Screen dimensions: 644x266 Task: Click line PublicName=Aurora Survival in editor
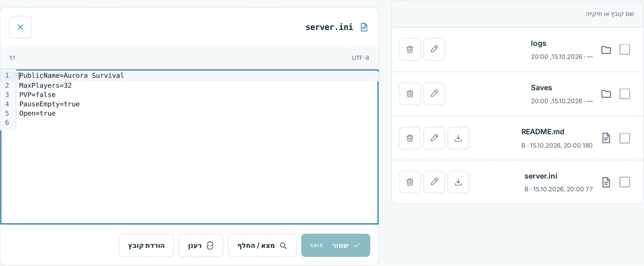[71, 76]
